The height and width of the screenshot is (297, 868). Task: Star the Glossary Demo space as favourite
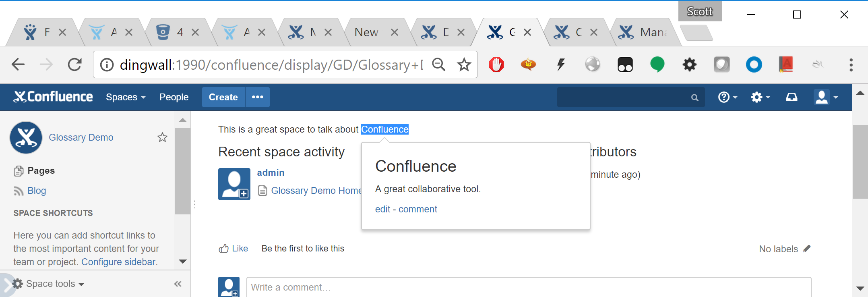click(x=162, y=137)
